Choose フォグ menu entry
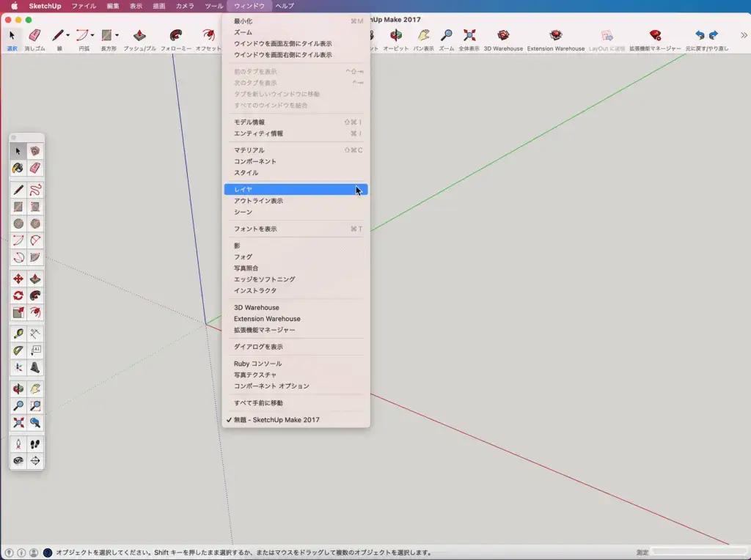Image resolution: width=751 pixels, height=560 pixels. [x=296, y=257]
